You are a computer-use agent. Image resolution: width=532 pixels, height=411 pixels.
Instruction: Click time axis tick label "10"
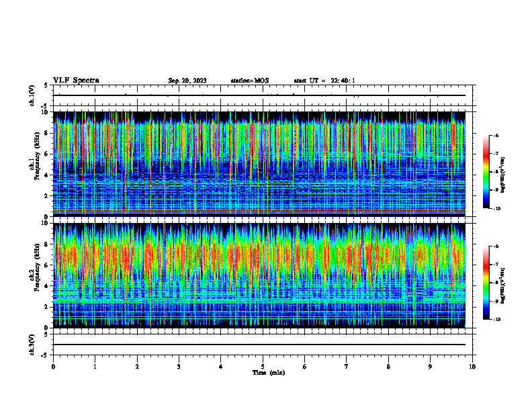pos(472,367)
